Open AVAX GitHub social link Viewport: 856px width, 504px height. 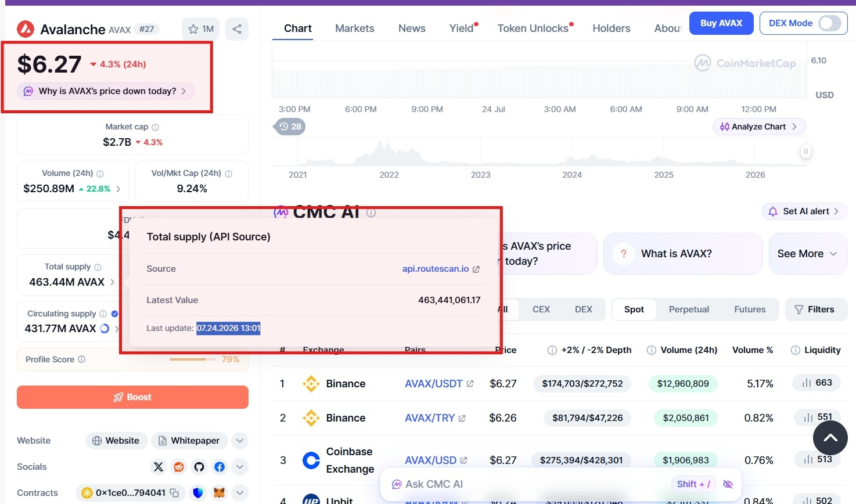pyautogui.click(x=199, y=467)
